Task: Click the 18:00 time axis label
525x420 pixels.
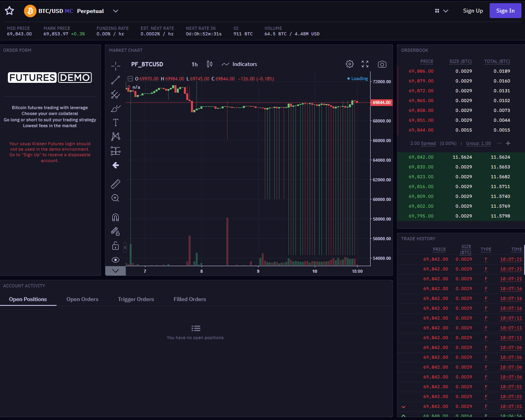Action: [357, 271]
